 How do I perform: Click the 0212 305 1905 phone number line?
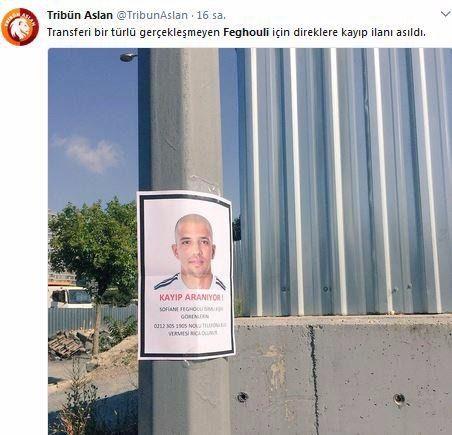tap(190, 326)
